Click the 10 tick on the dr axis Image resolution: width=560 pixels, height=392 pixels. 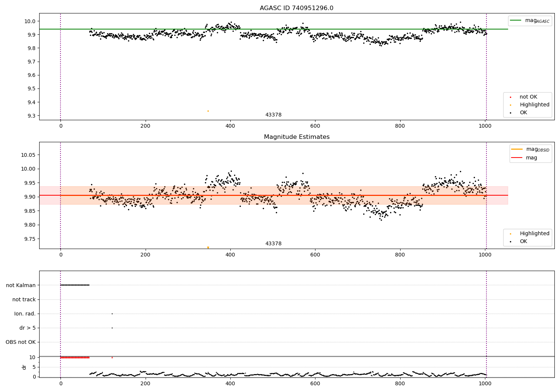click(x=32, y=357)
